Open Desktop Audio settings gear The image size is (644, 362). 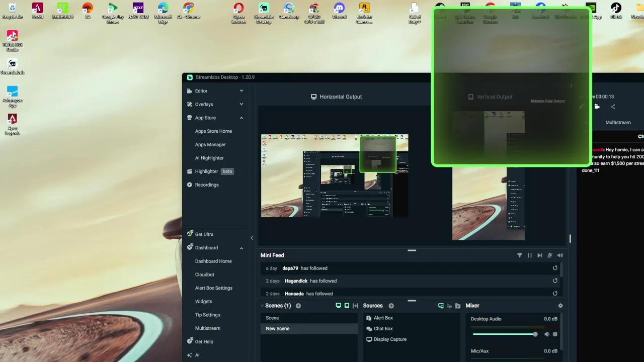(x=555, y=334)
